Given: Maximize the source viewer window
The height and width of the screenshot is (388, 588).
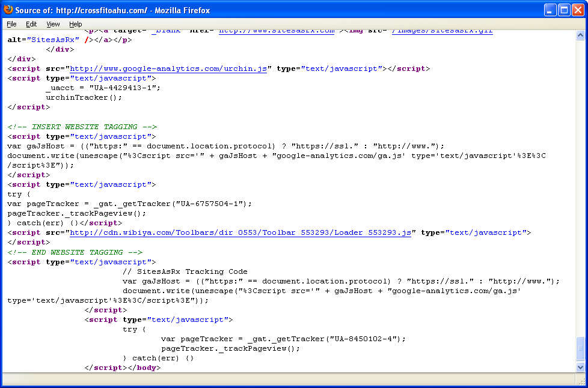Looking at the screenshot, I should click(x=564, y=10).
